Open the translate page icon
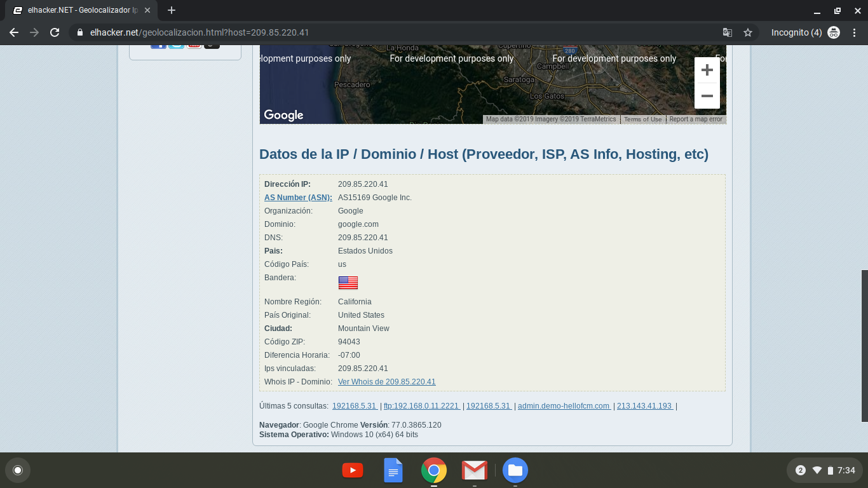Screen dimensions: 868x488 (x=728, y=32)
